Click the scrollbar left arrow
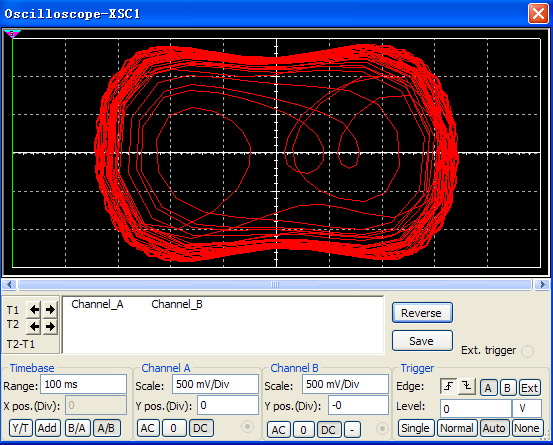 (x=9, y=284)
